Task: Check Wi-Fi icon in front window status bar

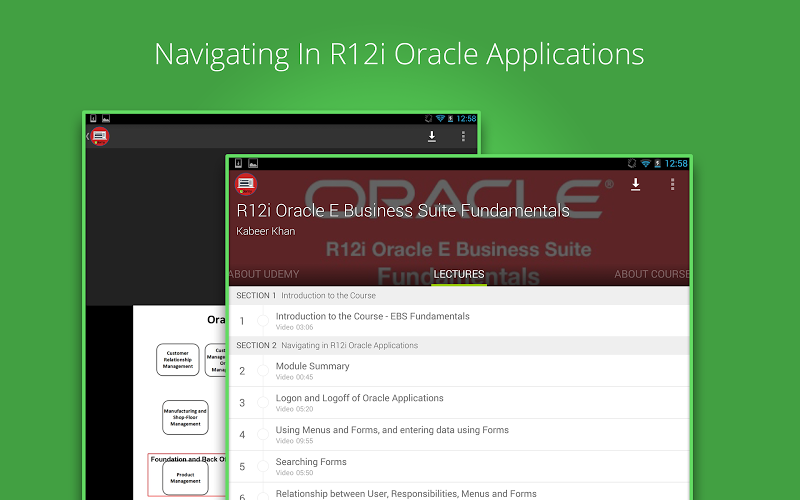Action: tap(645, 163)
